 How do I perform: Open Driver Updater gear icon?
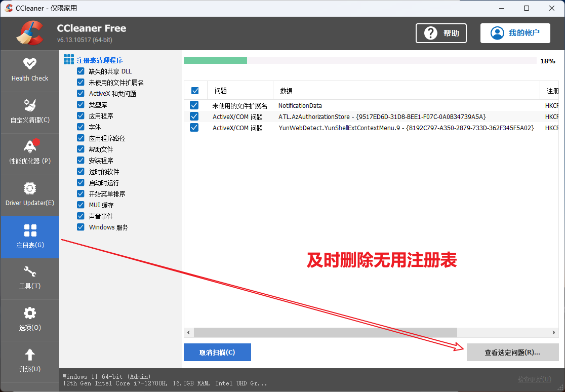pos(29,188)
